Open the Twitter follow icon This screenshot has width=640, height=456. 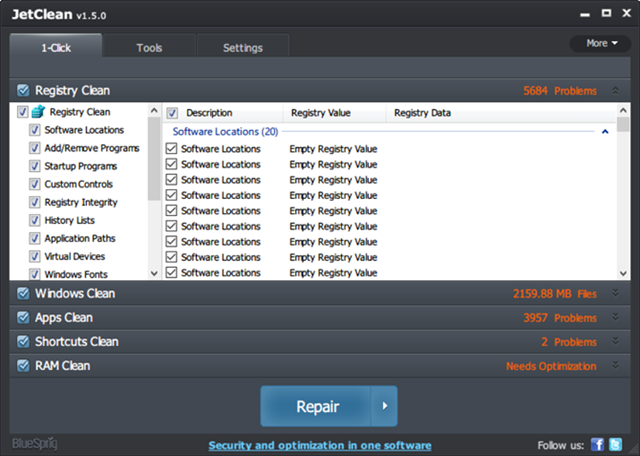(616, 445)
